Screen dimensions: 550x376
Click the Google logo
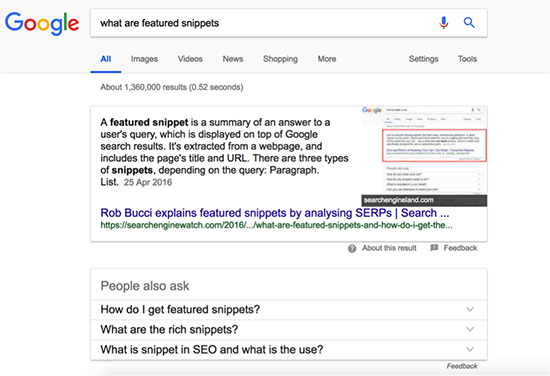[42, 24]
